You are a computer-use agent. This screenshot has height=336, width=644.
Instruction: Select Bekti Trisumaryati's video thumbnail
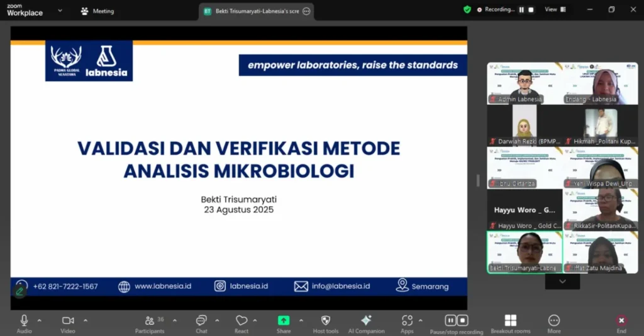pos(525,252)
